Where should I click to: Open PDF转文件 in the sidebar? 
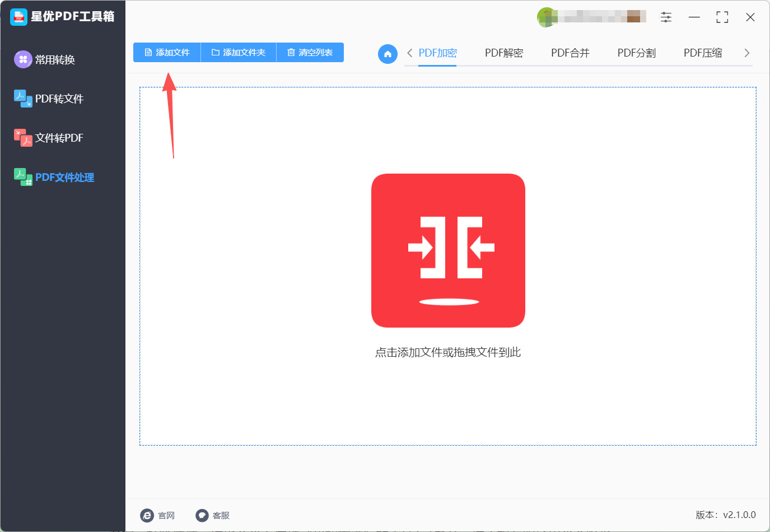pyautogui.click(x=49, y=99)
